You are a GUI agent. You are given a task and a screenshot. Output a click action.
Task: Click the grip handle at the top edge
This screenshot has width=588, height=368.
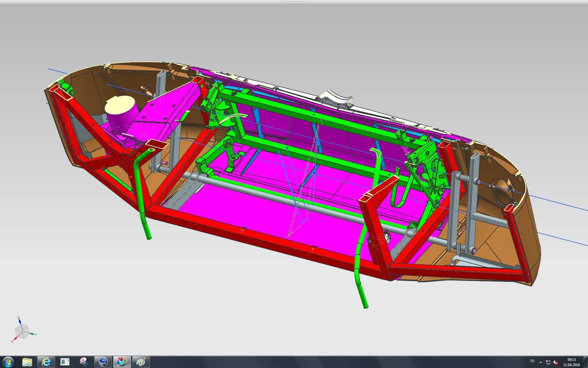[294, 2]
